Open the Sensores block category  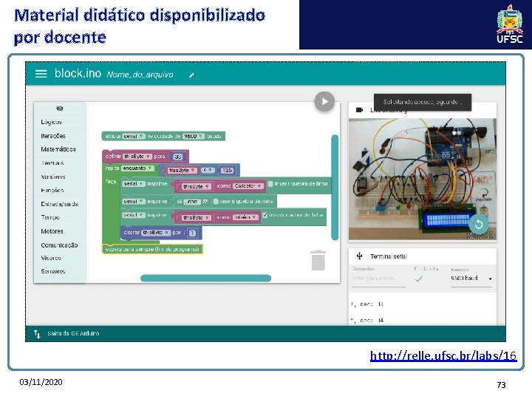pos(53,271)
